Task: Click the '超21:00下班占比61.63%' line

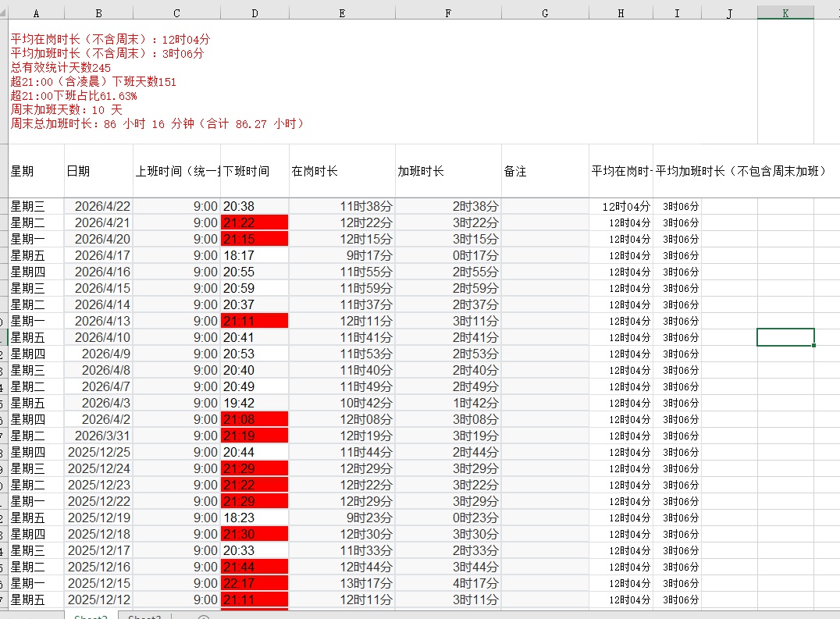Action: (74, 96)
